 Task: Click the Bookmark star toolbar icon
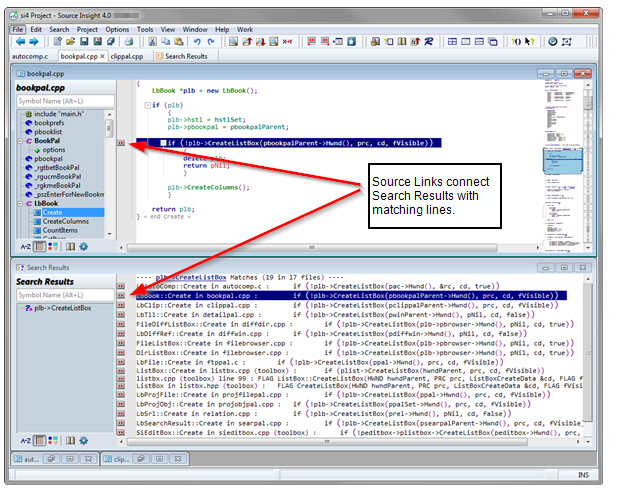pyautogui.click(x=352, y=41)
